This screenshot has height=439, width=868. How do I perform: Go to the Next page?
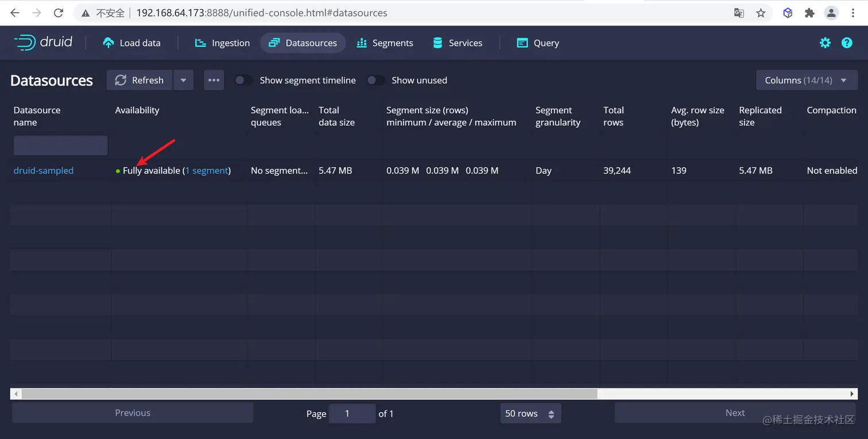(735, 413)
